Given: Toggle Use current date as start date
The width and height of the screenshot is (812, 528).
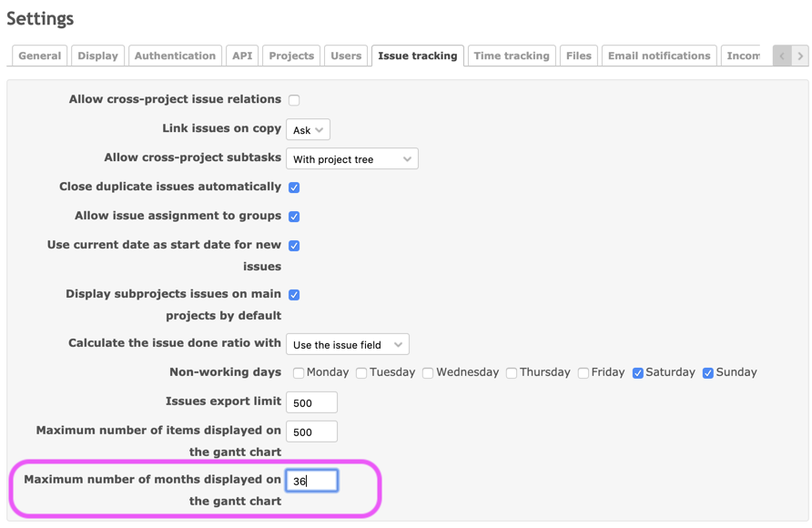Looking at the screenshot, I should (294, 246).
